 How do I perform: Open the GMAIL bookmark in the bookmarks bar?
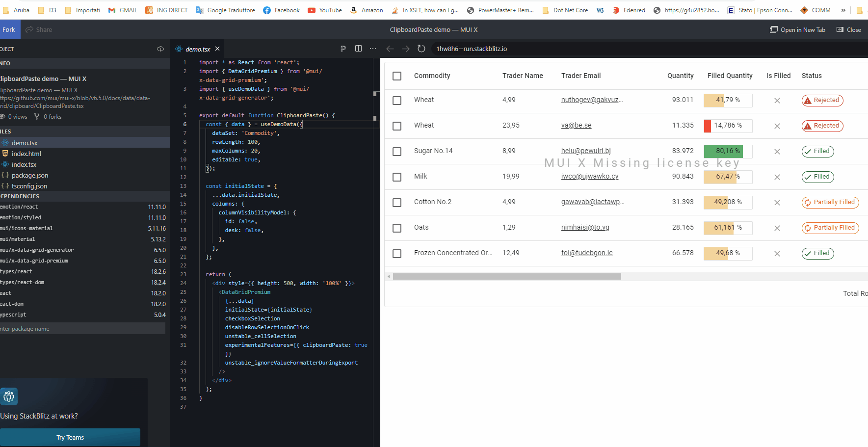122,10
